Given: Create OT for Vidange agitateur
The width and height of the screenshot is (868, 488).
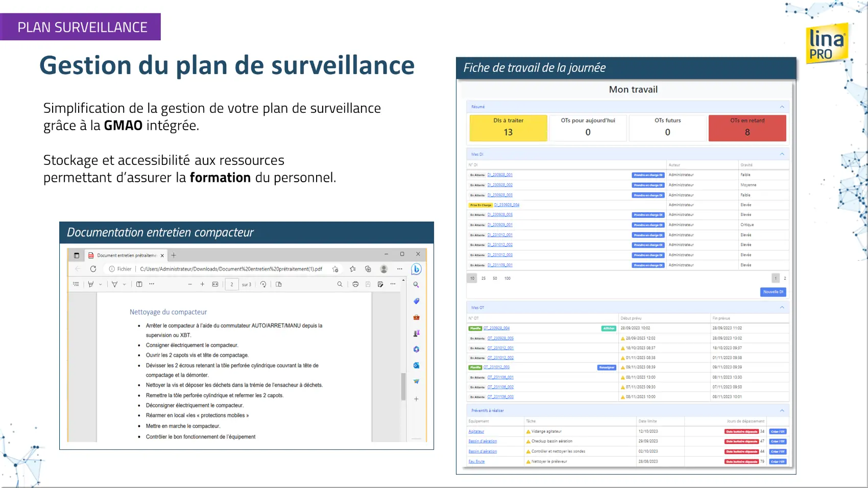Looking at the screenshot, I should 778,432.
